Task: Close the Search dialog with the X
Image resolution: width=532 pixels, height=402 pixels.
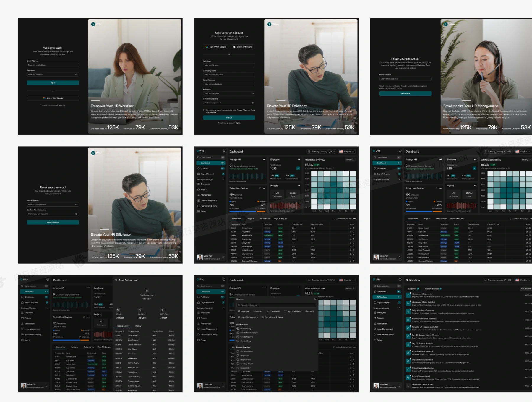Action: click(x=315, y=299)
